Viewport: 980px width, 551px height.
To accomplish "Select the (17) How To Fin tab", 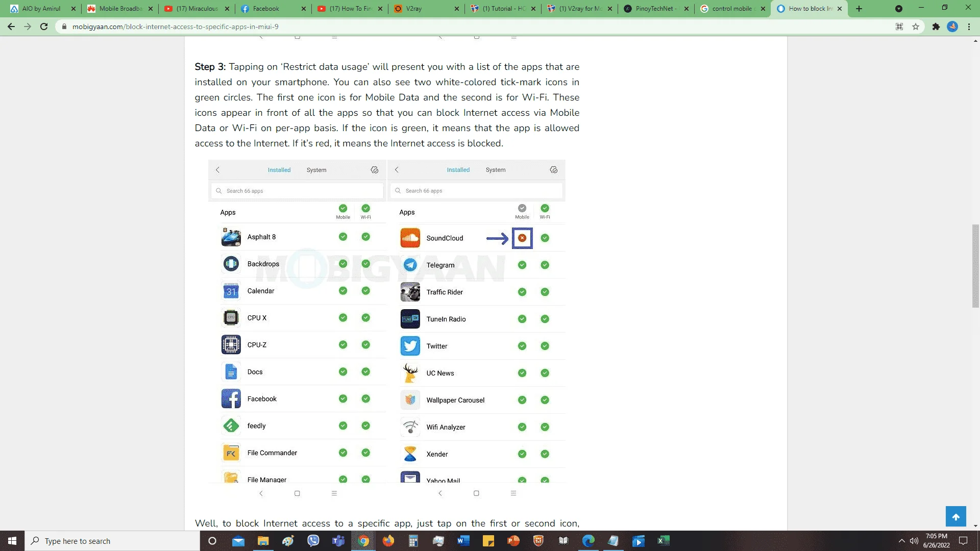I will click(350, 9).
